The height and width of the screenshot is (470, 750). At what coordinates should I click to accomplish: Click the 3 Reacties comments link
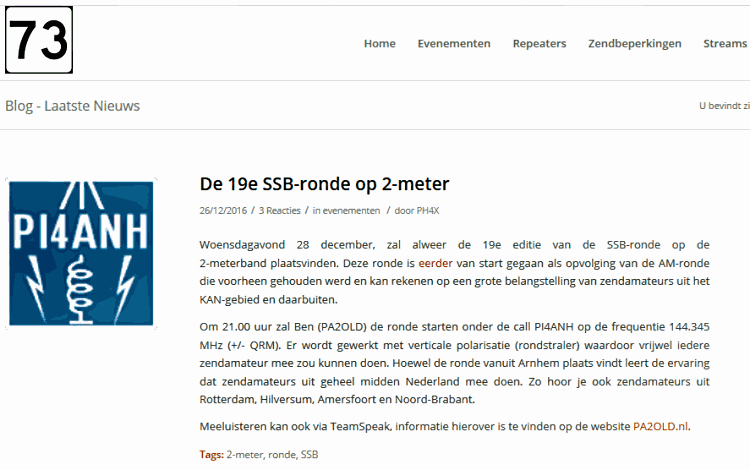(279, 210)
